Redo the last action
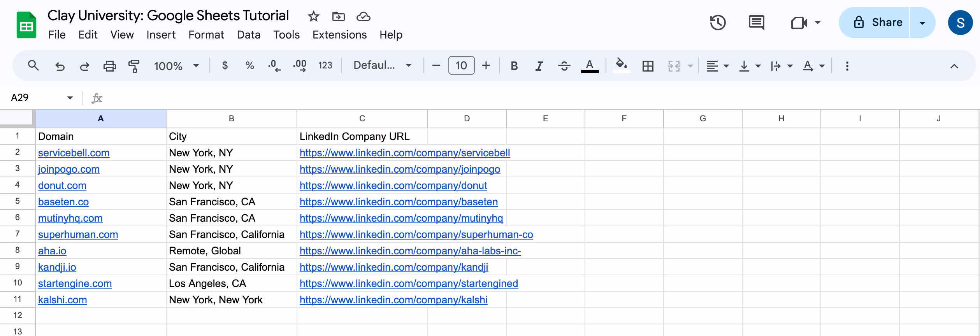This screenshot has width=980, height=336. click(84, 66)
